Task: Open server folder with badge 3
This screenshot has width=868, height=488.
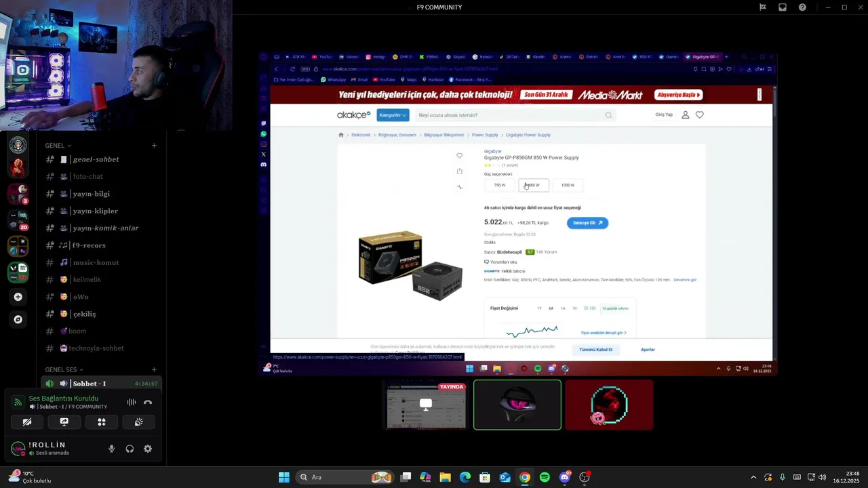Action: tap(18, 194)
